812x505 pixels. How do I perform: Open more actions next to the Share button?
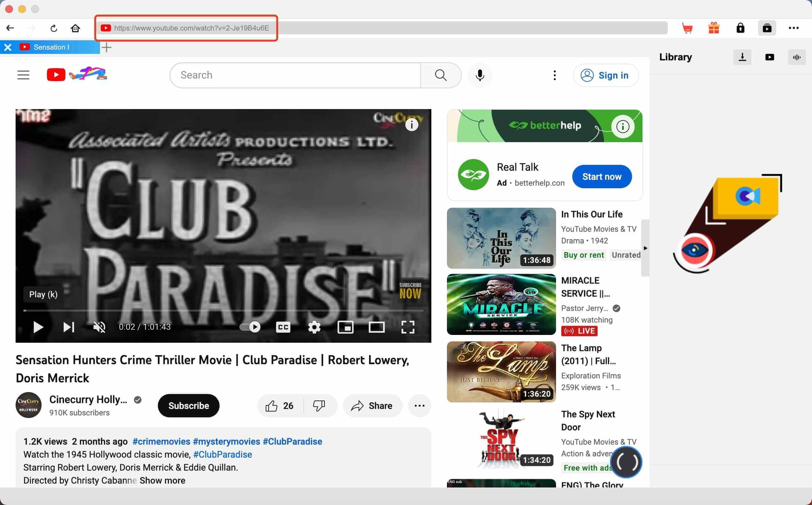click(x=419, y=405)
